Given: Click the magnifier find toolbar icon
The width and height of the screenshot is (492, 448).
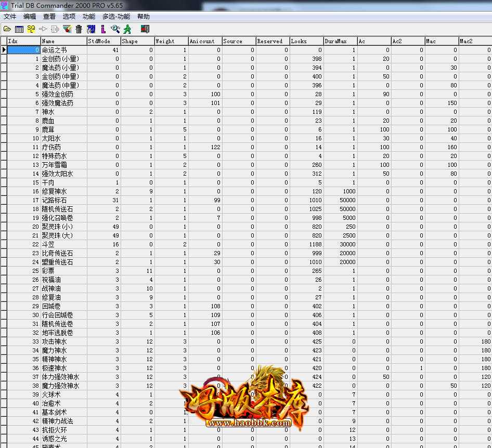Looking at the screenshot, I should [115, 29].
